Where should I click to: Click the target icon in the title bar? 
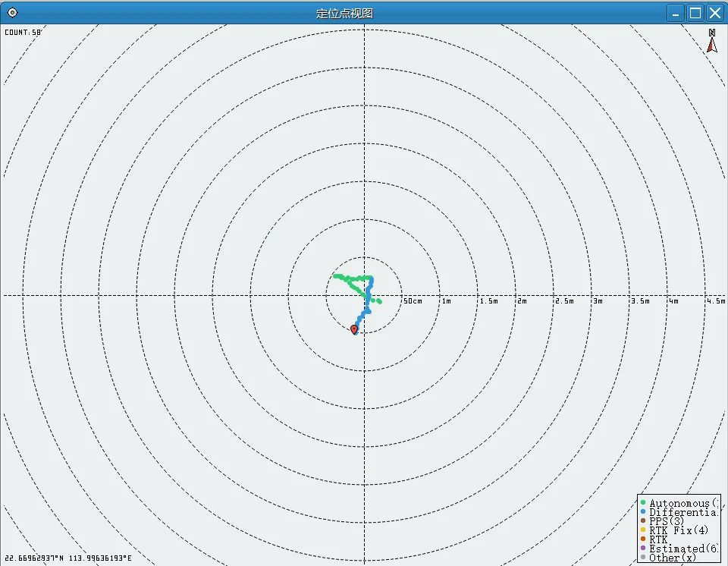(13, 13)
